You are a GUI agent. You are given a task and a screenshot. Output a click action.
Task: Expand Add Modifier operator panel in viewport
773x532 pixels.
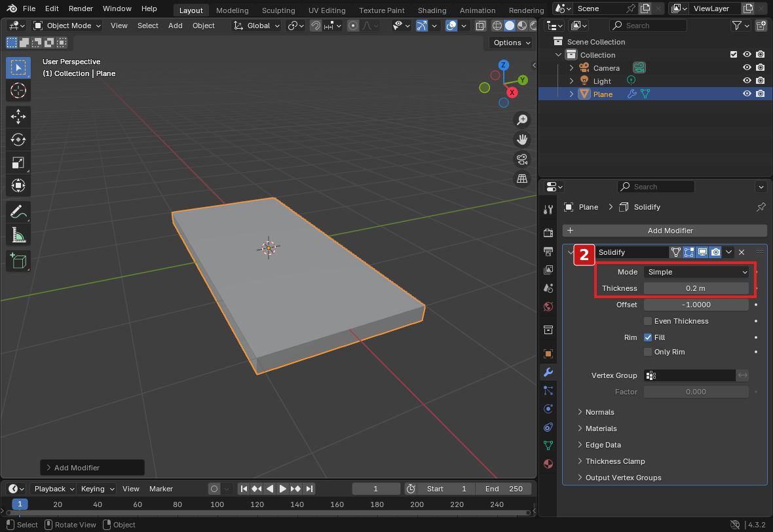[92, 467]
